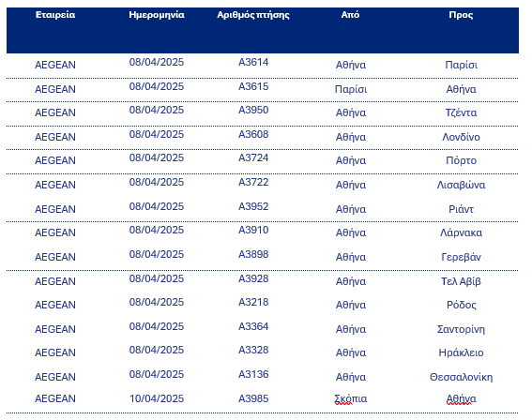This screenshot has width=532, height=420.
Task: Click the destination Λισαβώνα
Action: tap(461, 185)
